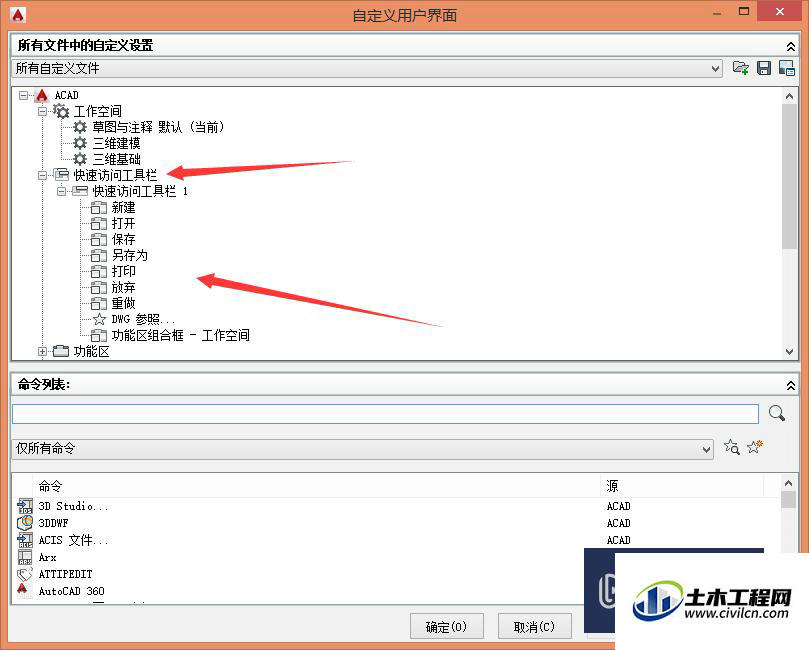Select the DWG 参照... item
The height and width of the screenshot is (650, 809).
tap(143, 319)
